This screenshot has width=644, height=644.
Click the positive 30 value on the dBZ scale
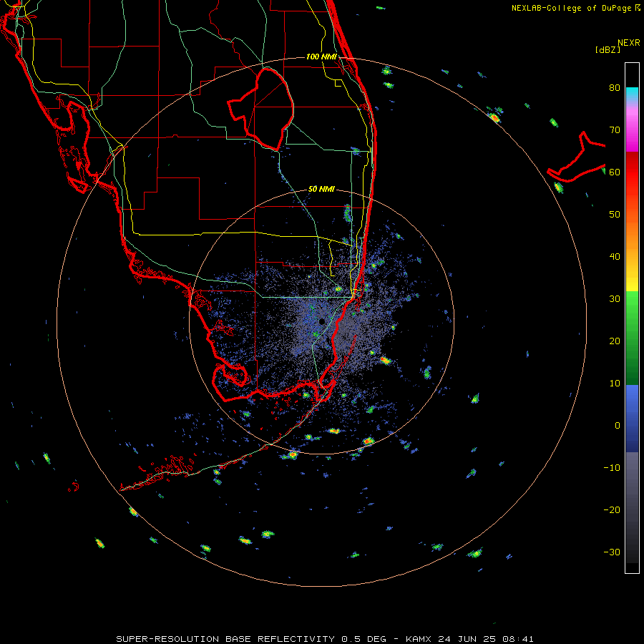pos(615,299)
